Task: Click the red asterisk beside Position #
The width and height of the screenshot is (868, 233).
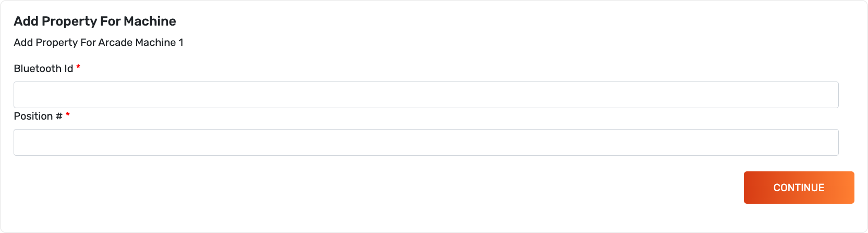Action: 68,115
